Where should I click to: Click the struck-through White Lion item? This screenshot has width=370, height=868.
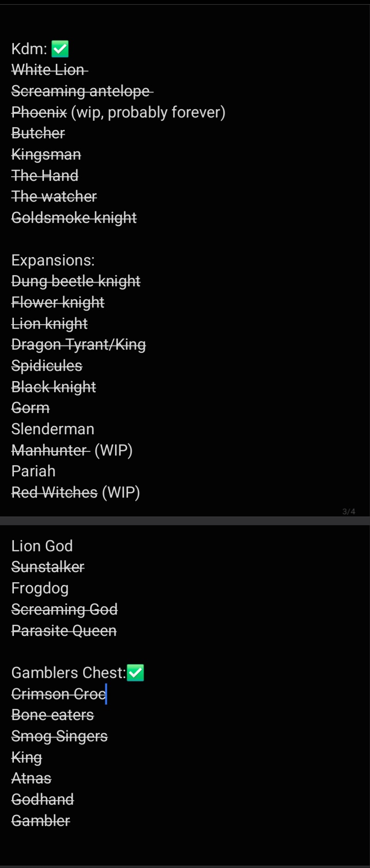tap(49, 70)
